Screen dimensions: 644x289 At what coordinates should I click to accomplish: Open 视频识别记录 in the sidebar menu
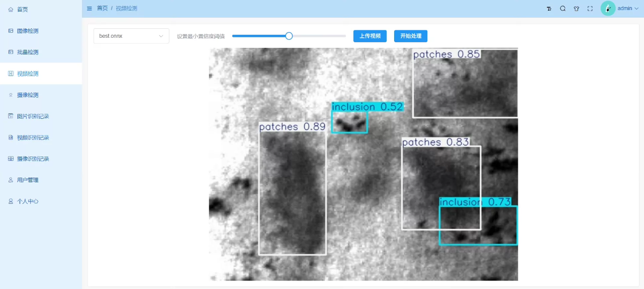coord(41,137)
